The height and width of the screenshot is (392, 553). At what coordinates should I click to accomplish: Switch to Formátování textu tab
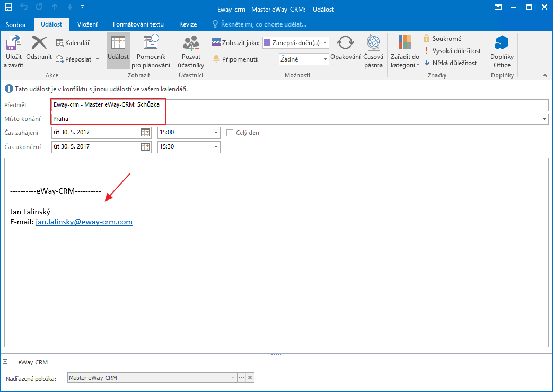[138, 24]
